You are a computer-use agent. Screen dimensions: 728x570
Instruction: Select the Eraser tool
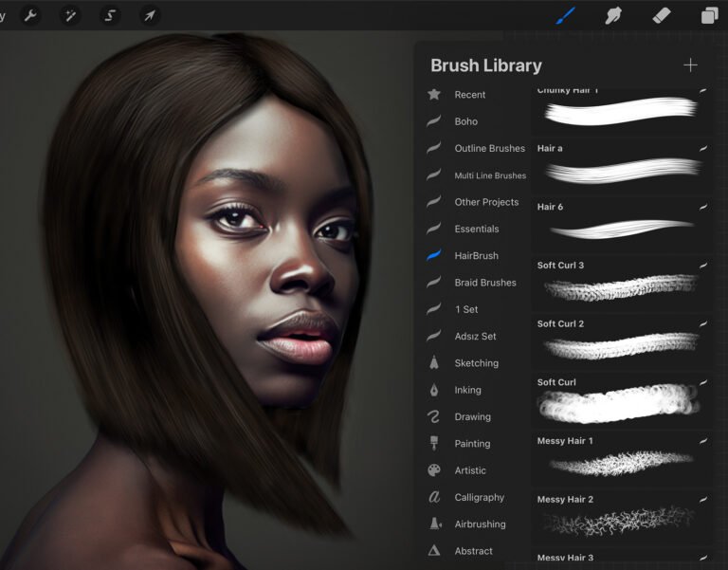(661, 16)
